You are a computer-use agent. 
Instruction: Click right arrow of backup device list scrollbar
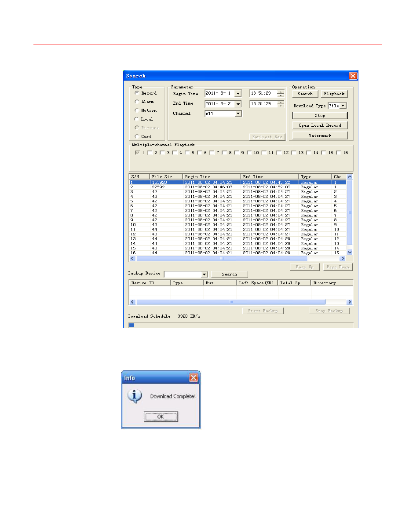coord(350,302)
